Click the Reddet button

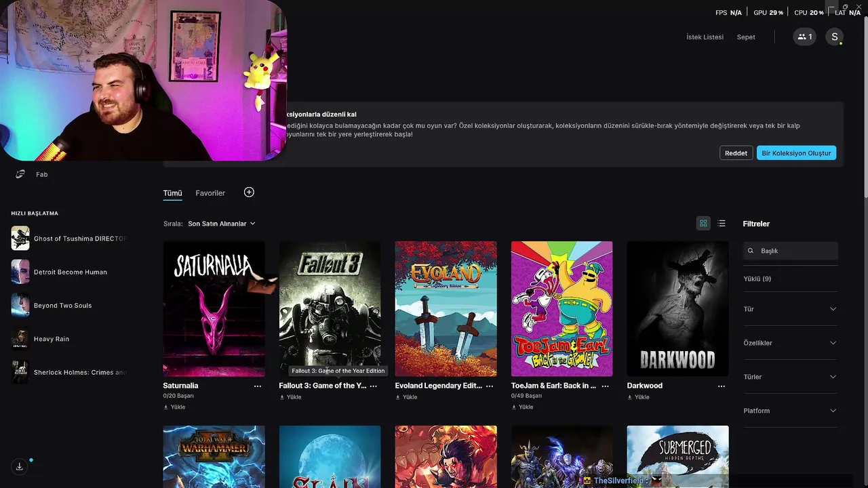[x=736, y=153]
